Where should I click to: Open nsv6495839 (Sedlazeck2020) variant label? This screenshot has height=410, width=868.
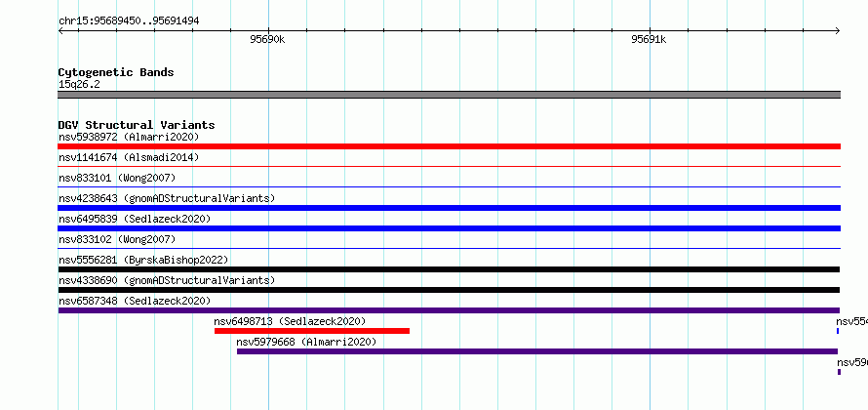(135, 219)
